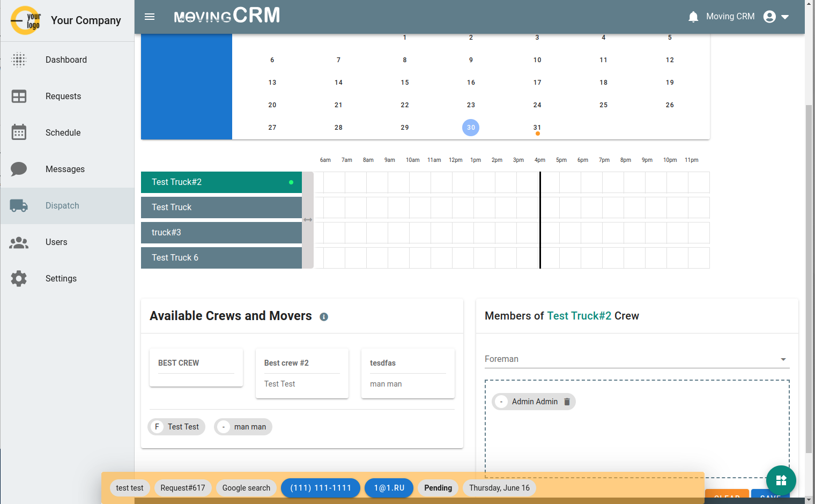Click the info icon beside Available Crews and Movers

point(324,317)
